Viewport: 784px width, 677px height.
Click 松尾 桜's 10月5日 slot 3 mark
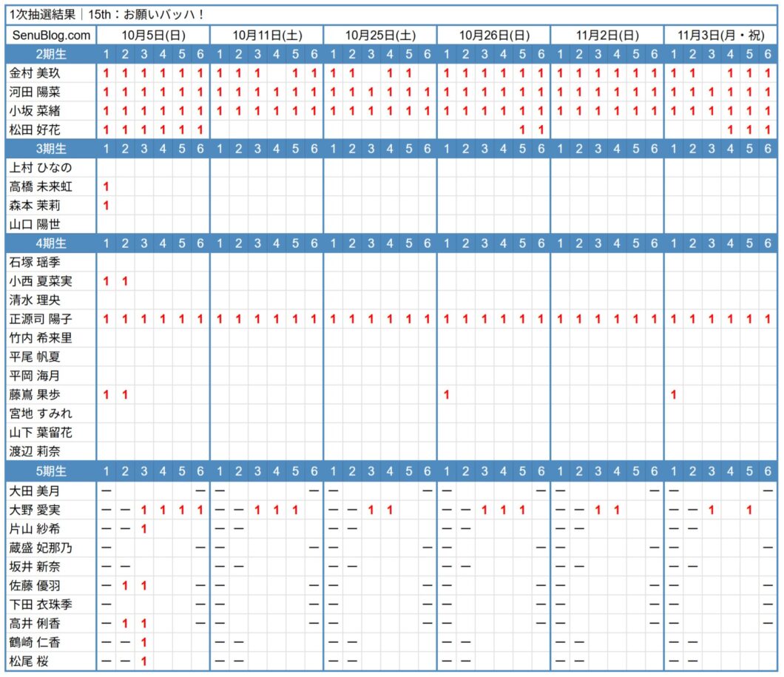(144, 661)
